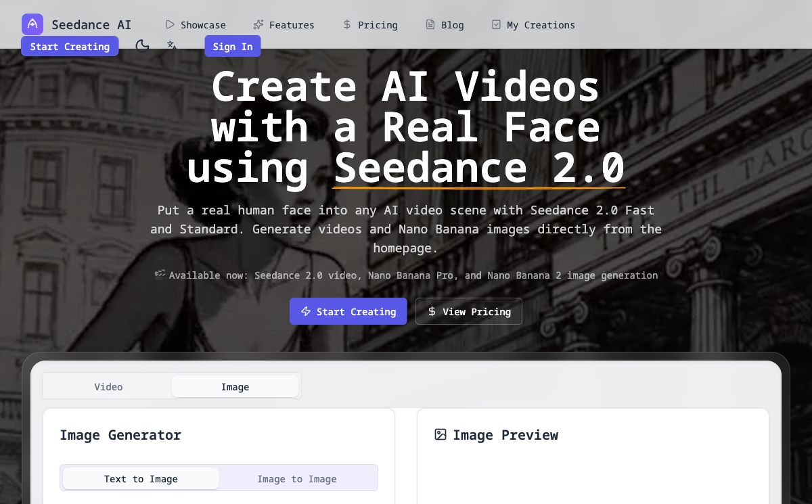The width and height of the screenshot is (812, 504).
Task: Click the 'Available now' announcement text
Action: point(406,275)
